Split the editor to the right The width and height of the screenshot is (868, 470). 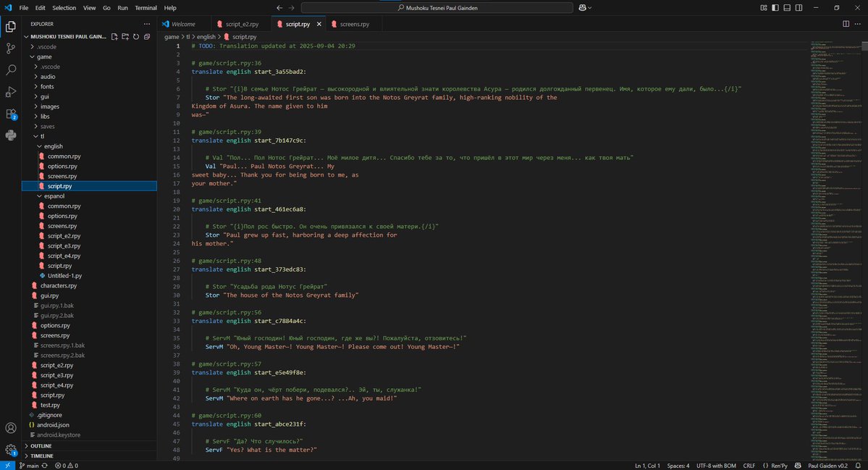(x=846, y=24)
